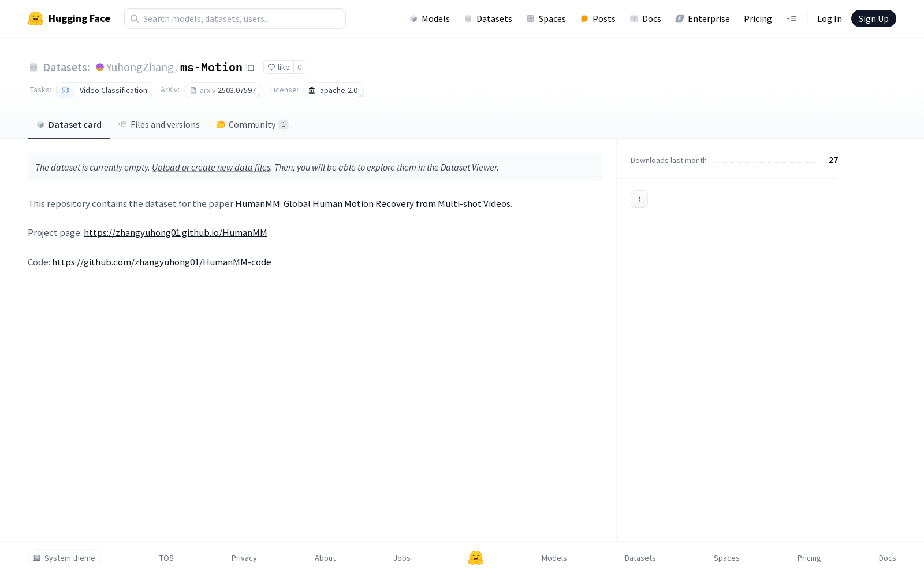Click the Datasets: breadcrumb label

click(66, 67)
